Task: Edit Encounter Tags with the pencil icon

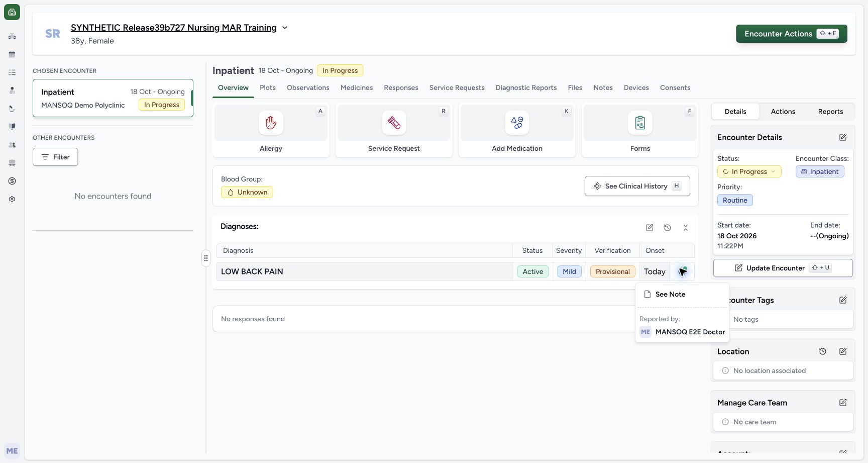Action: click(x=843, y=300)
